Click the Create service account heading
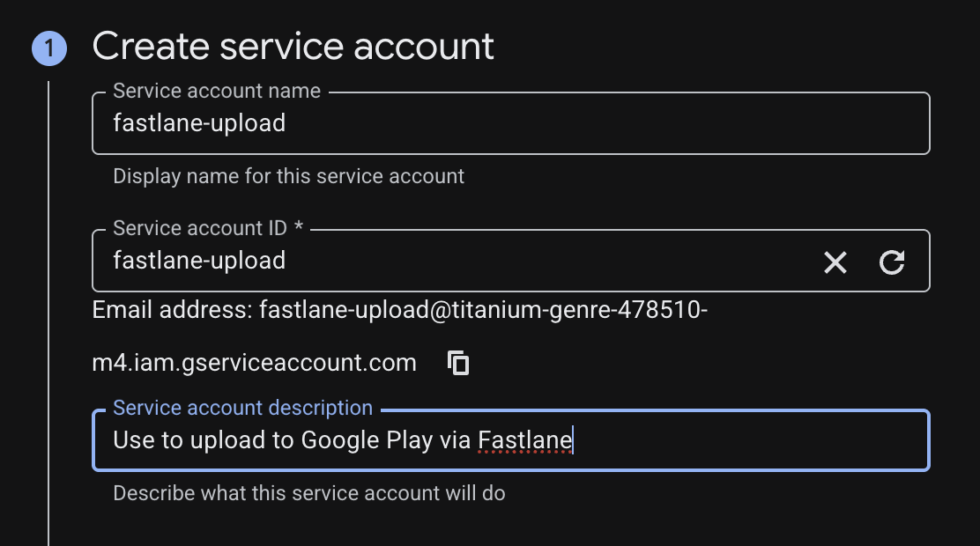The height and width of the screenshot is (546, 980). (x=293, y=47)
